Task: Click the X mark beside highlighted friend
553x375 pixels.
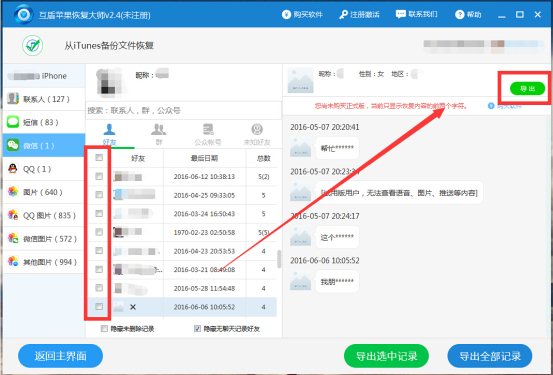Action: tap(133, 307)
